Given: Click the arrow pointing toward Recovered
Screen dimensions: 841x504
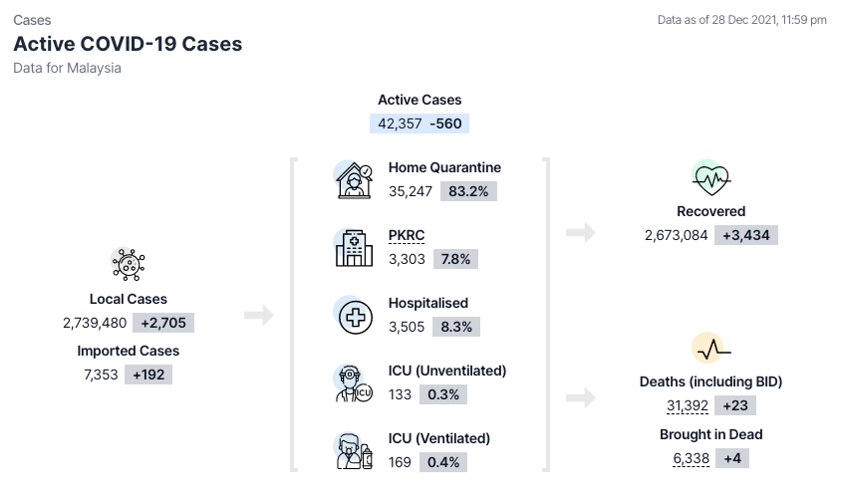Looking at the screenshot, I should [x=580, y=233].
